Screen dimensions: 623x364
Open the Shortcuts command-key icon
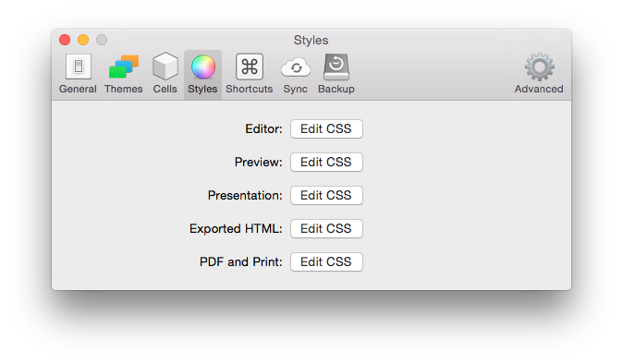tap(250, 67)
